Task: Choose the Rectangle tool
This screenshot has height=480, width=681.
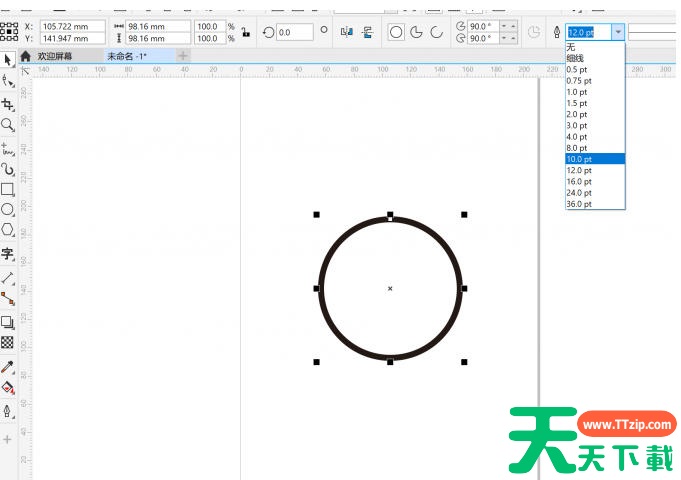Action: point(8,189)
